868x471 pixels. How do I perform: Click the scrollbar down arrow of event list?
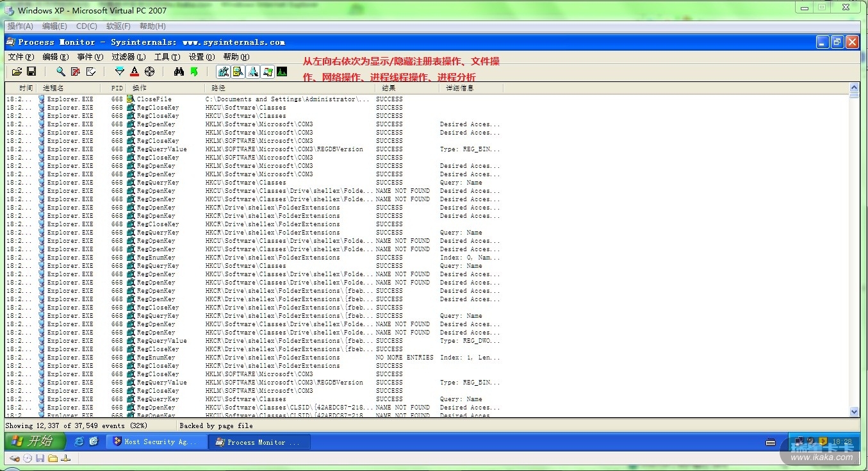pyautogui.click(x=854, y=411)
